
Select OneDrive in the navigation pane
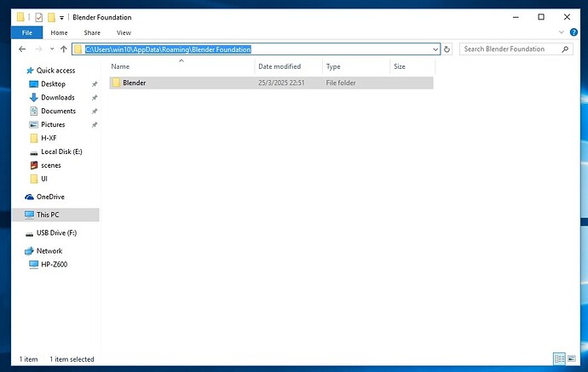pyautogui.click(x=50, y=197)
